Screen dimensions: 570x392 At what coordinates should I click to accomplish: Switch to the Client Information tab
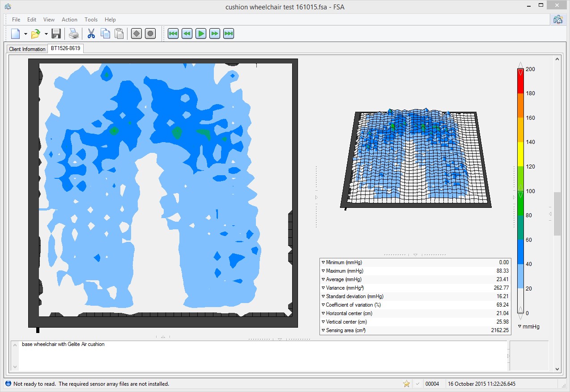pos(27,49)
